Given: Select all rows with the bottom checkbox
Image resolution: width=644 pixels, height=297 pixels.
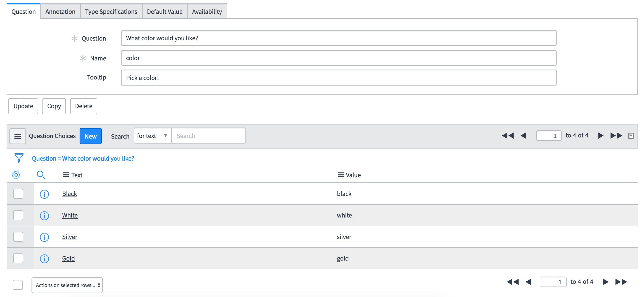Looking at the screenshot, I should coord(18,285).
